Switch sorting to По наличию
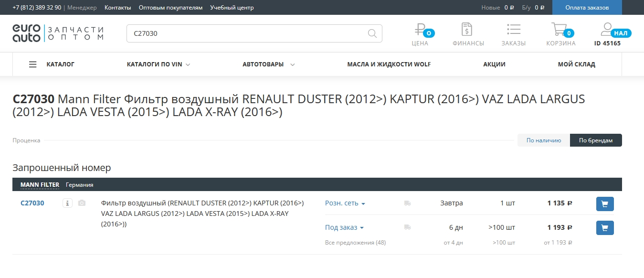 [x=544, y=140]
